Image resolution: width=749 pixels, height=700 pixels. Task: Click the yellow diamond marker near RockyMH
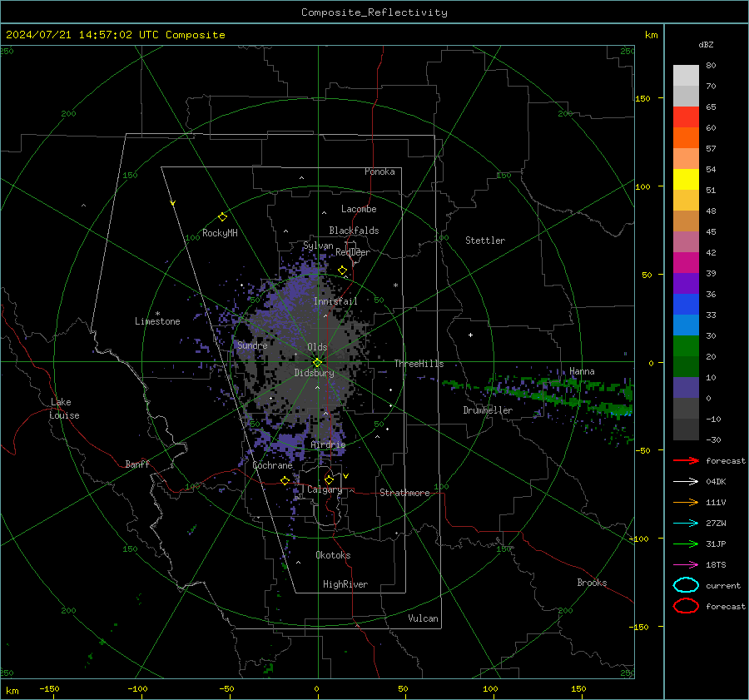(x=222, y=217)
